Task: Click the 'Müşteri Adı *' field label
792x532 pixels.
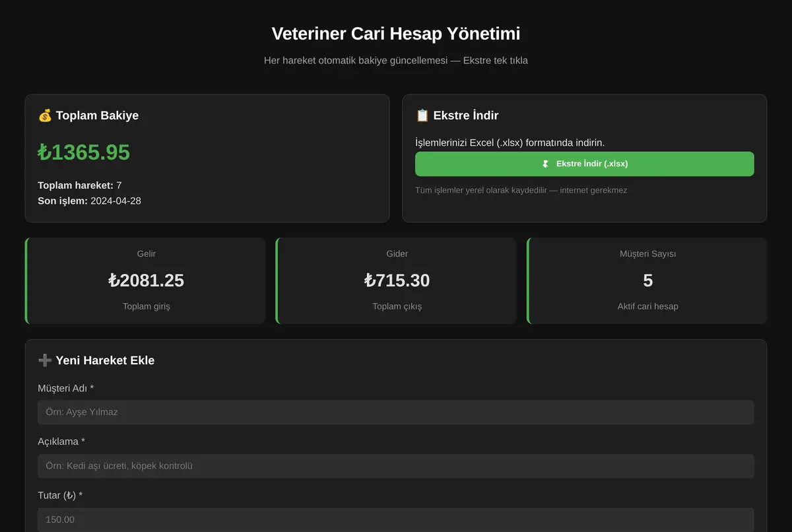Action: pos(66,388)
